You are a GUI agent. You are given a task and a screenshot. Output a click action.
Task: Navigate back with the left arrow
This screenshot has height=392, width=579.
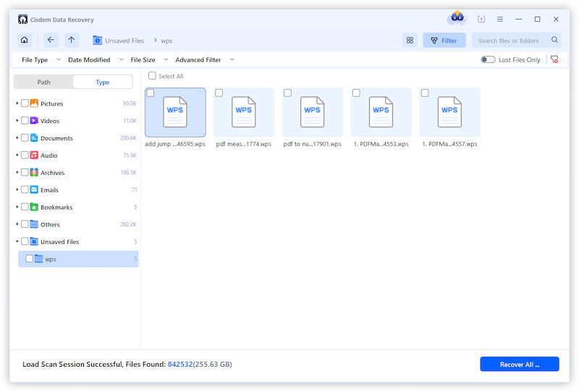click(x=51, y=40)
